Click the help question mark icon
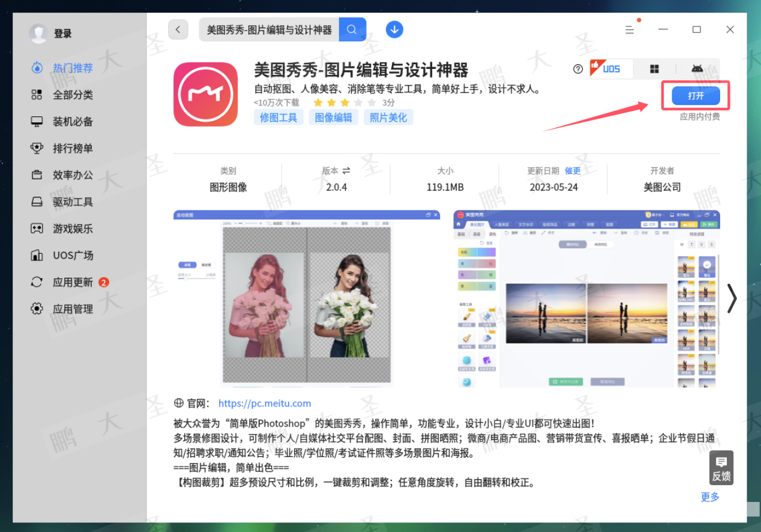The width and height of the screenshot is (761, 532). (x=578, y=69)
